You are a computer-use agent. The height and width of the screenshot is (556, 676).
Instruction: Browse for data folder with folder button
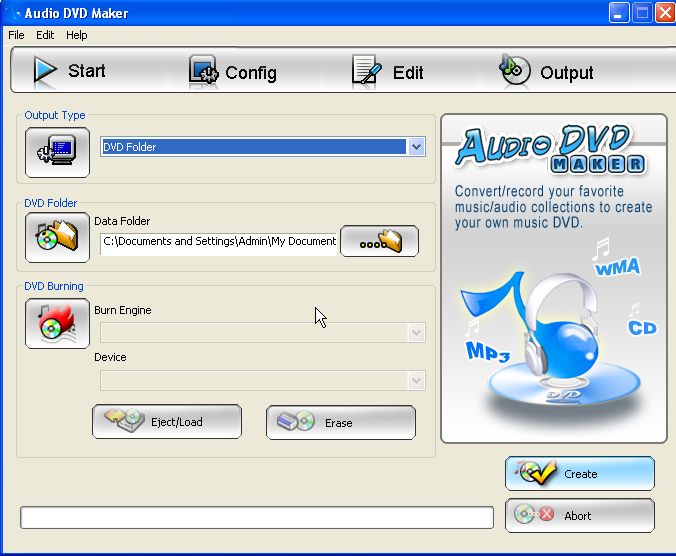point(379,241)
